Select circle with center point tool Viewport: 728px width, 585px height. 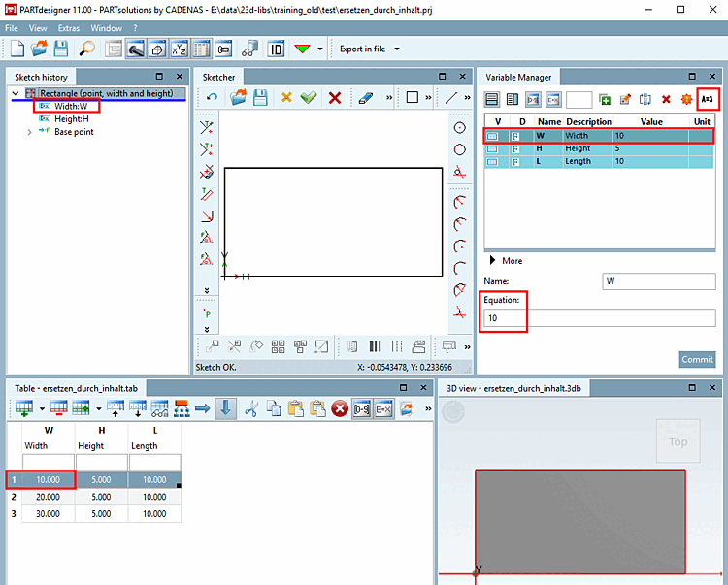460,128
